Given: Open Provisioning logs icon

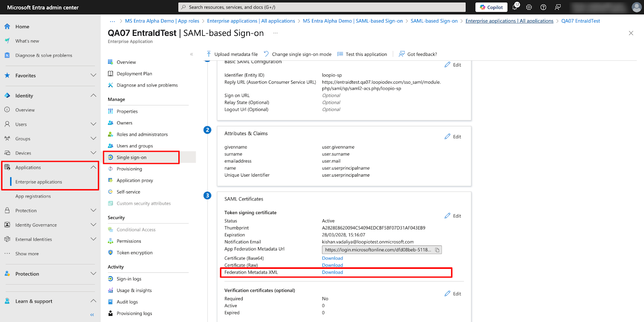Looking at the screenshot, I should [x=110, y=314].
